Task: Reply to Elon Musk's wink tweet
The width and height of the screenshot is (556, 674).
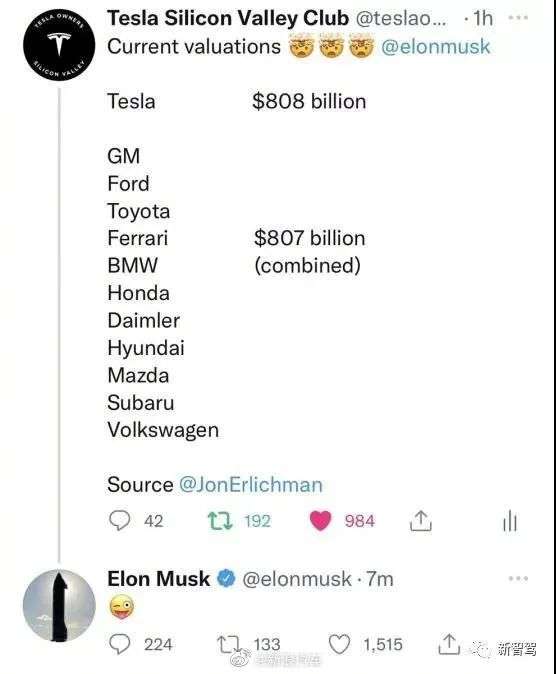Action: pyautogui.click(x=120, y=644)
